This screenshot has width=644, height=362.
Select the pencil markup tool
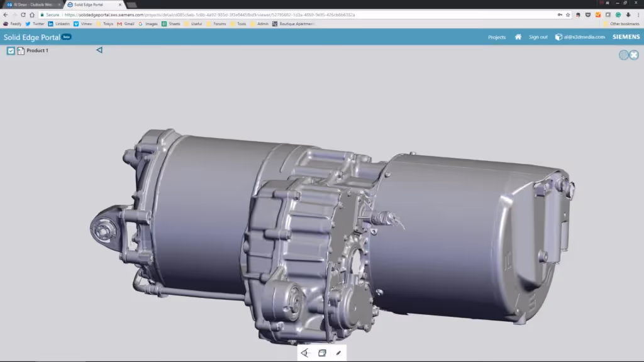338,353
